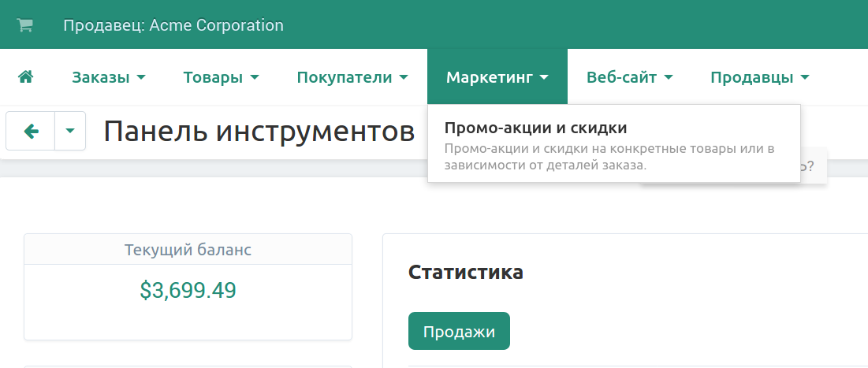Viewport: 868px width, 368px height.
Task: Click the shopping cart icon
Action: coord(25,25)
